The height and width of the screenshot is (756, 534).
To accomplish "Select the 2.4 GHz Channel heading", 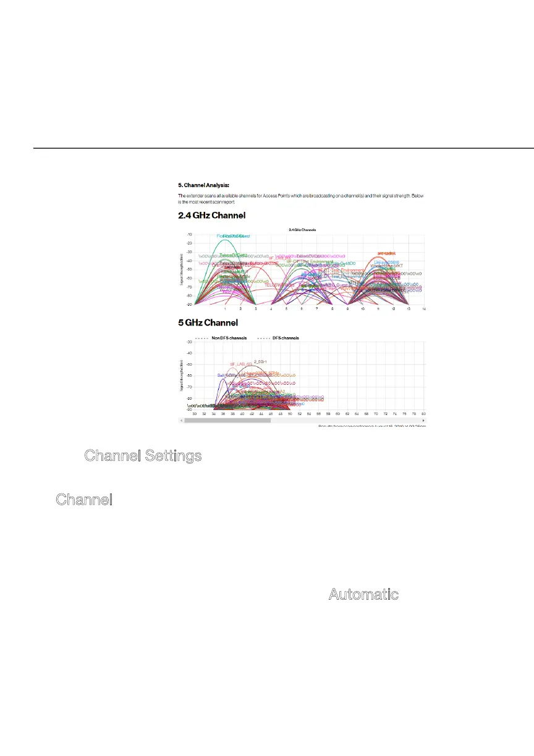I will tap(212, 216).
